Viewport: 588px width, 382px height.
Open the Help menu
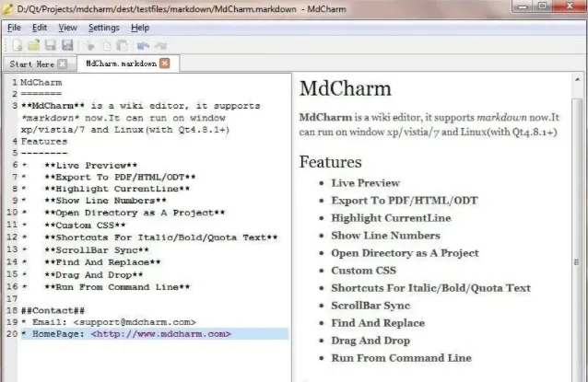[140, 28]
